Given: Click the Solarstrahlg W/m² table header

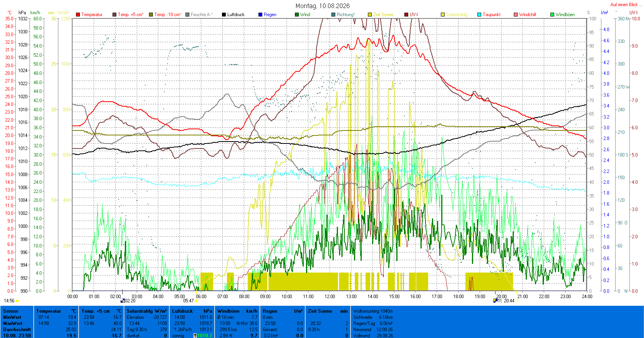Looking at the screenshot, I should click(x=147, y=311).
